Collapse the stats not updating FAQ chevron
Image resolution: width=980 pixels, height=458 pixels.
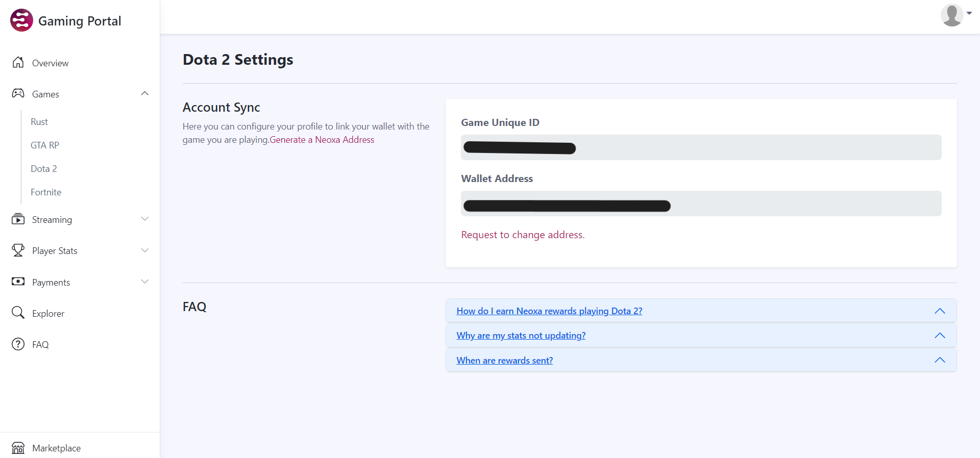tap(940, 336)
